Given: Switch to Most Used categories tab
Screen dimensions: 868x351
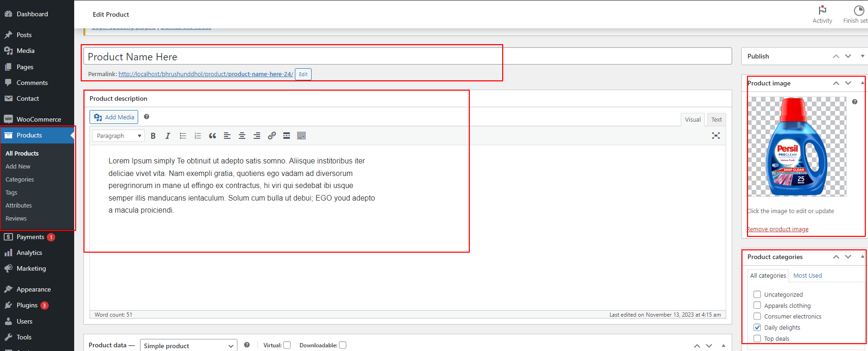Looking at the screenshot, I should click(807, 275).
